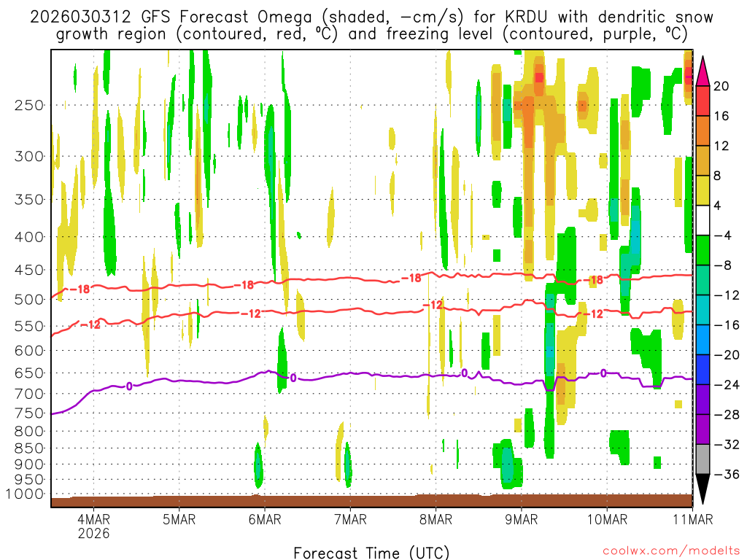Click the purple -24 to -28 colorbar segment
The height and width of the screenshot is (560, 747).
click(x=703, y=400)
